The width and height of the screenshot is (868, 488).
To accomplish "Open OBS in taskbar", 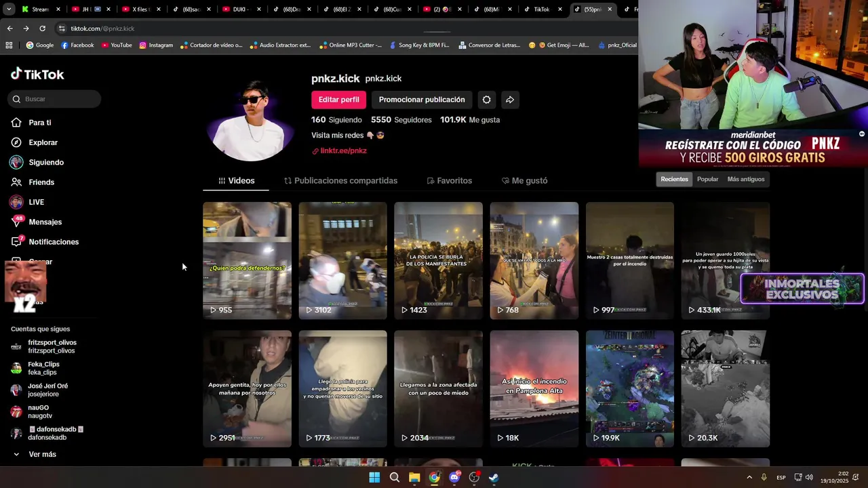I will [474, 477].
